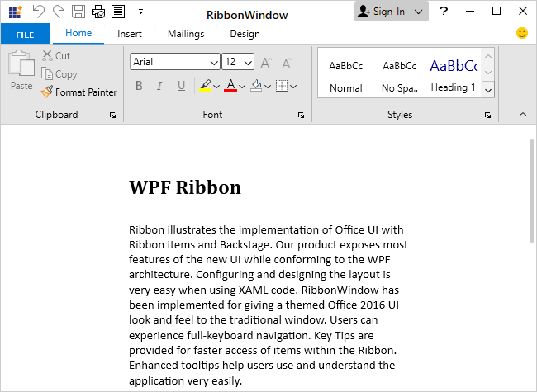Select the Heading 1 style thumbnail
The height and width of the screenshot is (392, 537).
coord(453,74)
